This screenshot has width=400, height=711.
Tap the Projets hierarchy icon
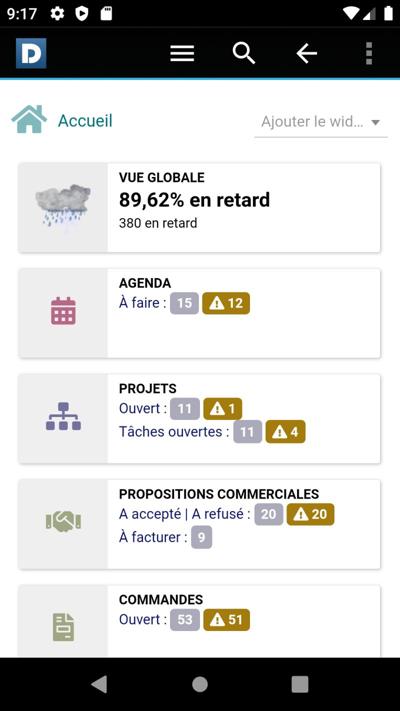(x=63, y=416)
